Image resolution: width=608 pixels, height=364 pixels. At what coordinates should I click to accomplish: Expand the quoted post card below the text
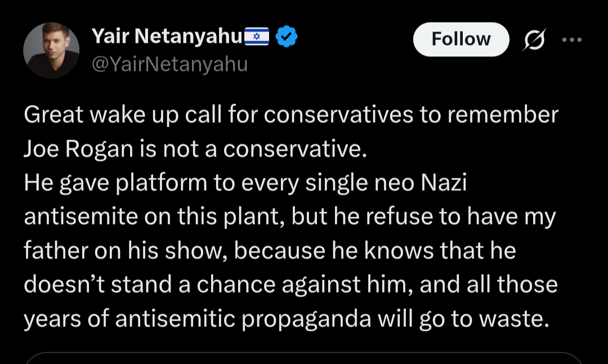click(304, 358)
